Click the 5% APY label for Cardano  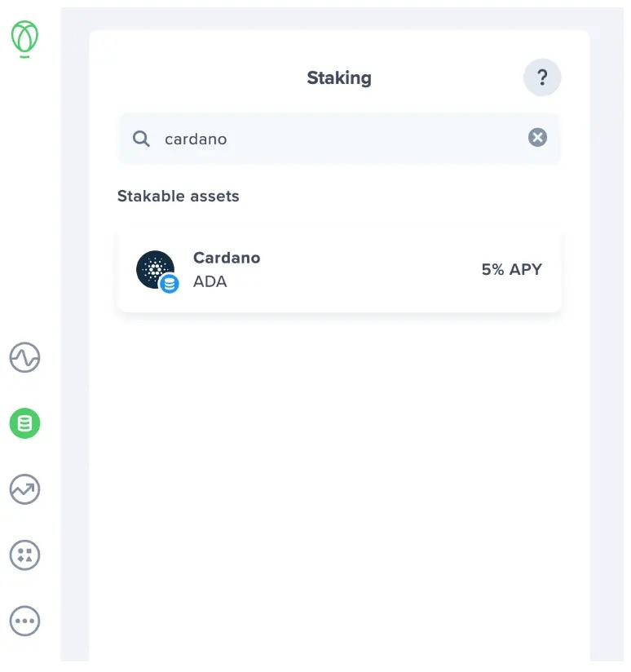pos(511,269)
